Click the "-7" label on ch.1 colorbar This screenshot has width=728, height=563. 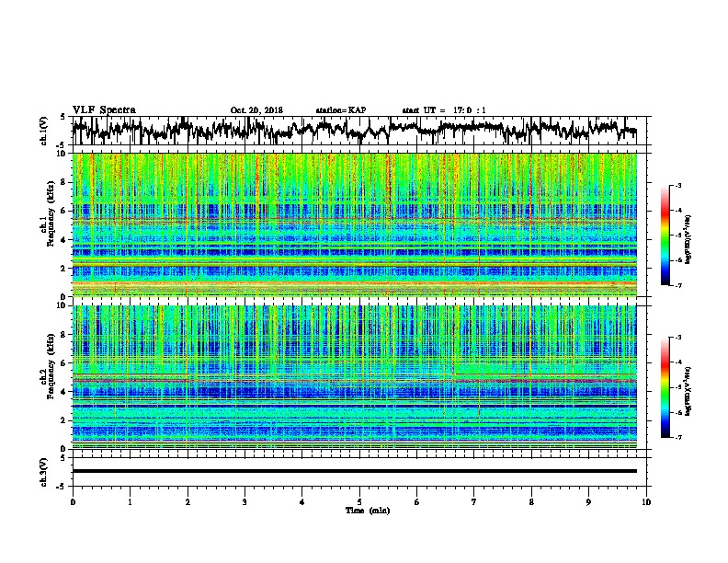677,286
